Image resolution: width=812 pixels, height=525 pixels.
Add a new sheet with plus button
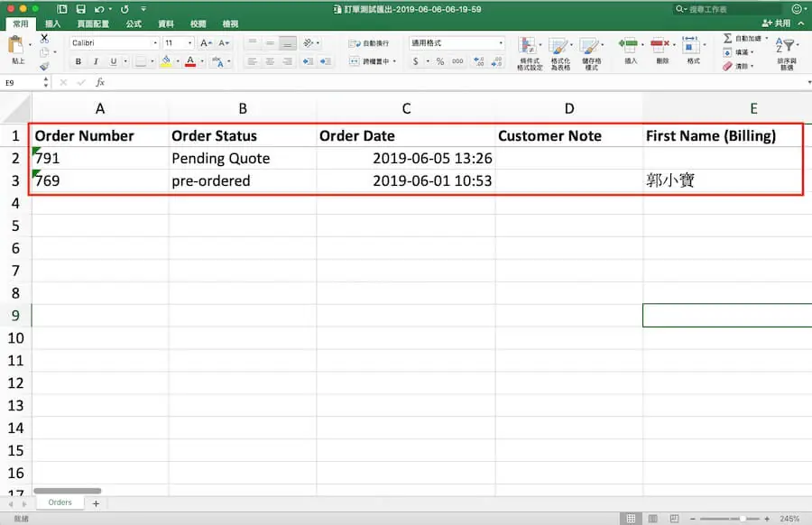pos(96,503)
